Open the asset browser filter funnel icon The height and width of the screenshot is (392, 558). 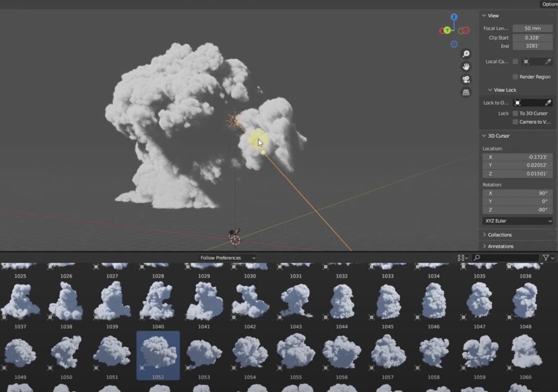(x=546, y=258)
